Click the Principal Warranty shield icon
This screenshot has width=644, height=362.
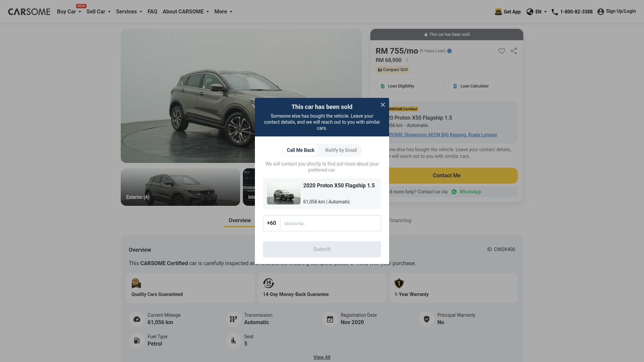427,319
